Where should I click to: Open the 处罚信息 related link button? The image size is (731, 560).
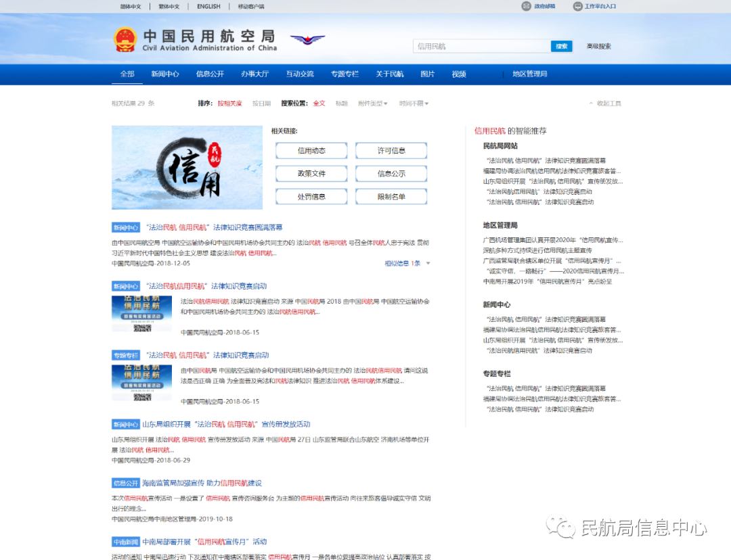pos(311,197)
